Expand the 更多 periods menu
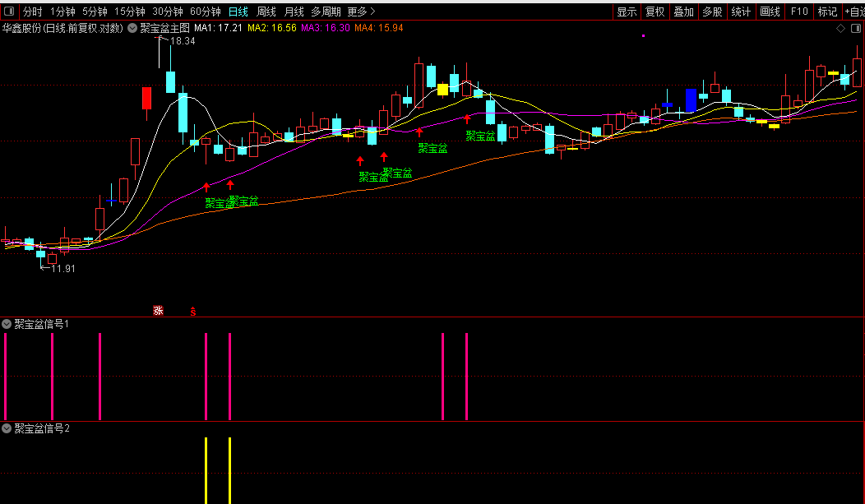 [361, 12]
